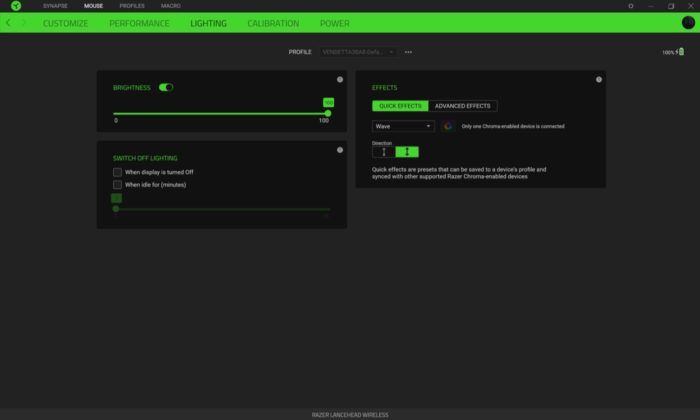The height and width of the screenshot is (420, 700).
Task: Select the Quick Effects button
Action: (x=400, y=106)
